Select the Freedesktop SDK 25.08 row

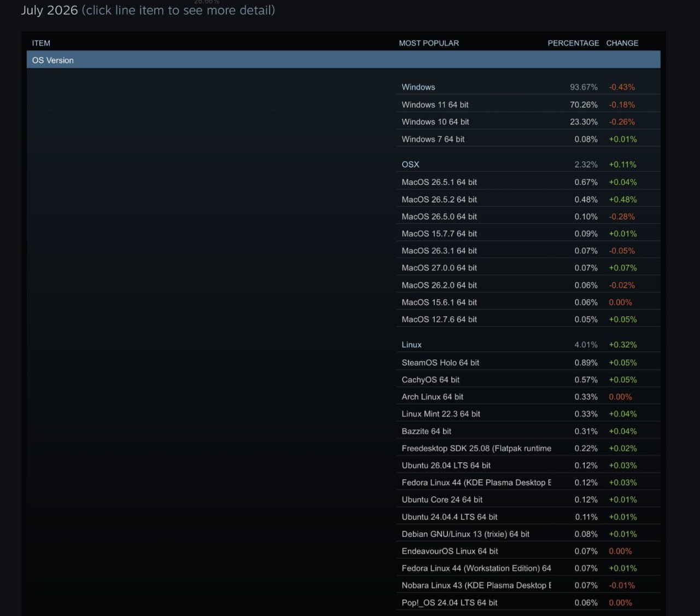(528, 448)
